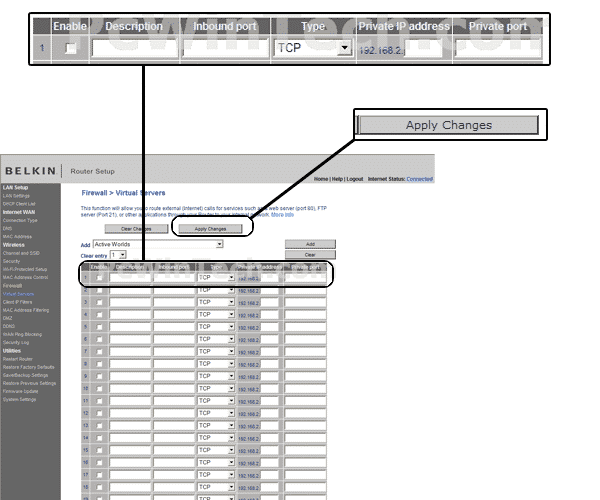
Task: Click the Clear button under Add
Action: (x=310, y=255)
